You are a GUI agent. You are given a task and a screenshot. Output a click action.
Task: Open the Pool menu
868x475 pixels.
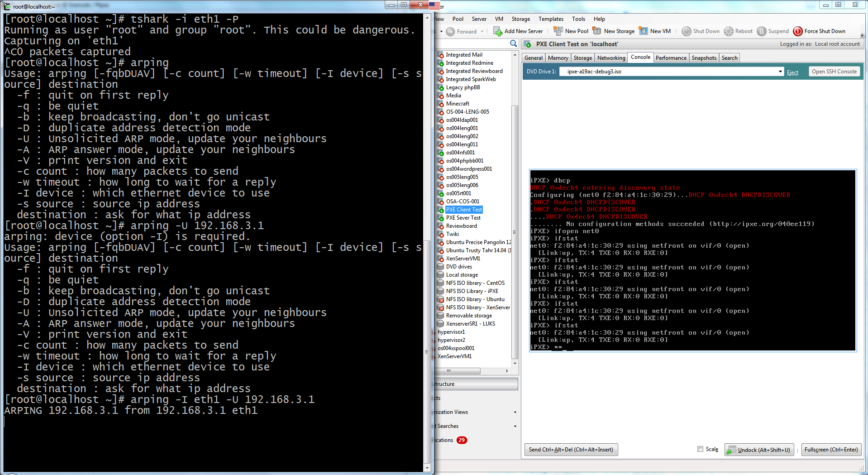[x=458, y=19]
